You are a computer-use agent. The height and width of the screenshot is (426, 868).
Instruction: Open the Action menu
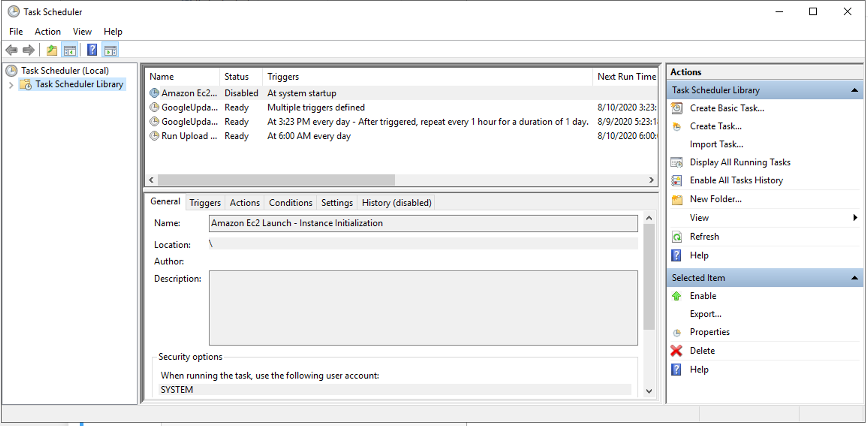(x=47, y=32)
